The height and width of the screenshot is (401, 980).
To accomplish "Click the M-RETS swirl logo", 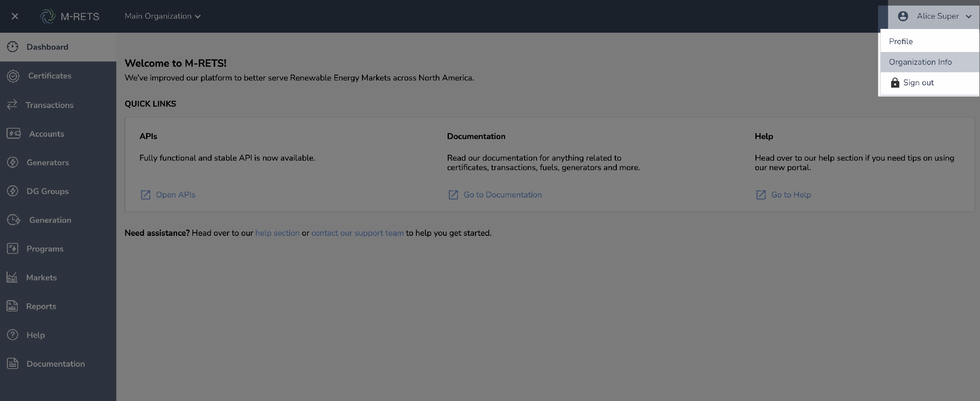I will (x=48, y=16).
